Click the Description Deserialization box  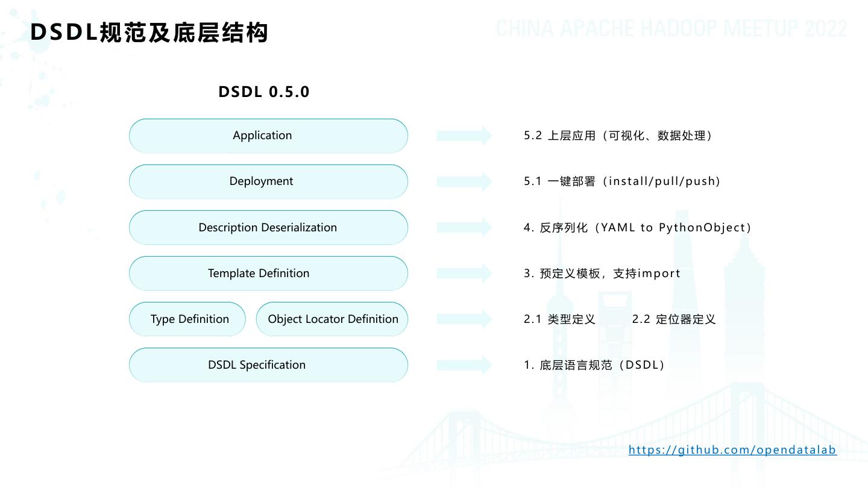pos(268,227)
